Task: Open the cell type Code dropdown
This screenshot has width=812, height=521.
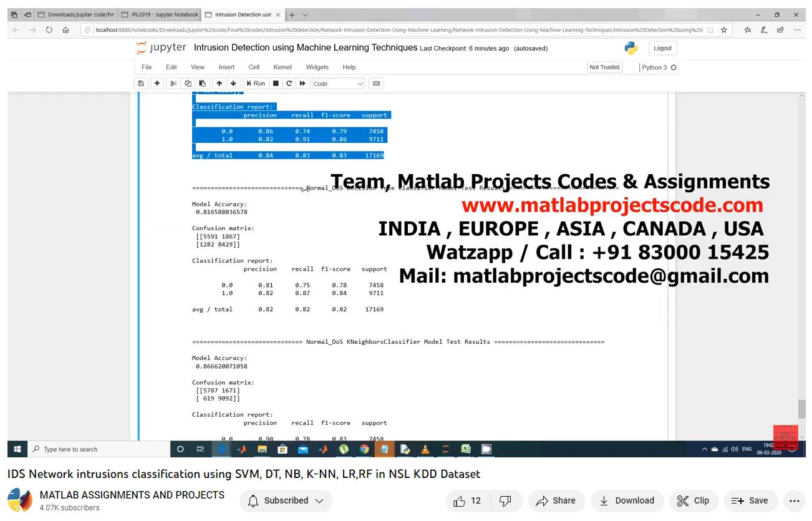Action: [x=338, y=84]
